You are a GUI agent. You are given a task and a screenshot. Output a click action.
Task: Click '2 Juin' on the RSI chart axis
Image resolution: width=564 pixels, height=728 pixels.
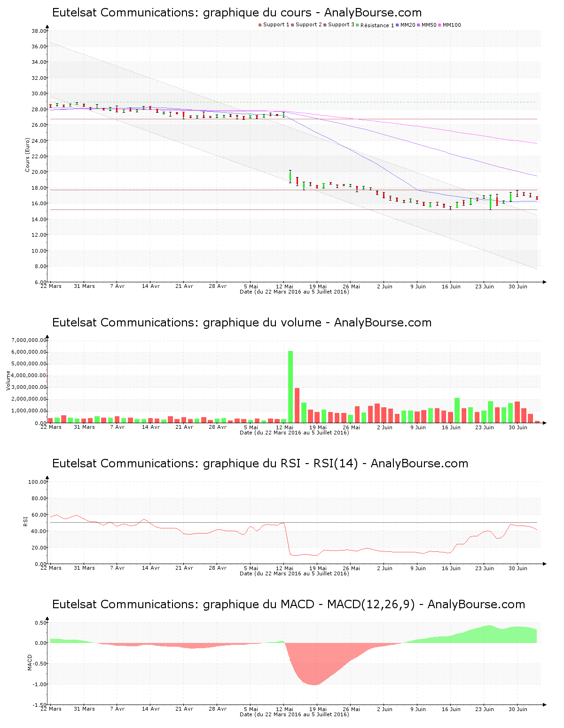click(x=384, y=568)
